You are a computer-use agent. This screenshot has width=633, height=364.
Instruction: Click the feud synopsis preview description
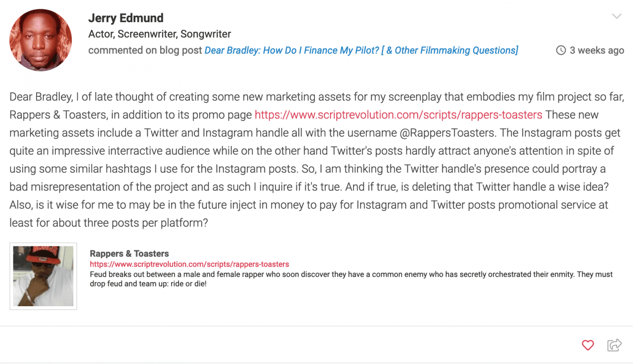(x=351, y=279)
